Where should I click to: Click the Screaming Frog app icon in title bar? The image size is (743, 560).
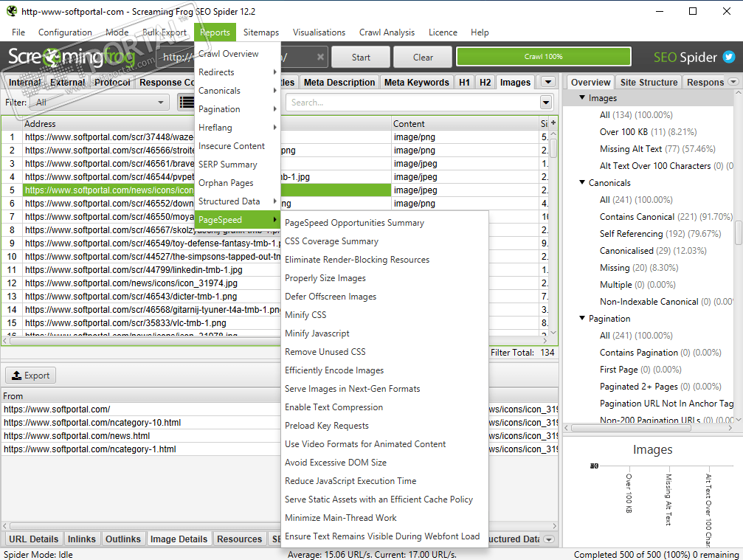click(12, 11)
